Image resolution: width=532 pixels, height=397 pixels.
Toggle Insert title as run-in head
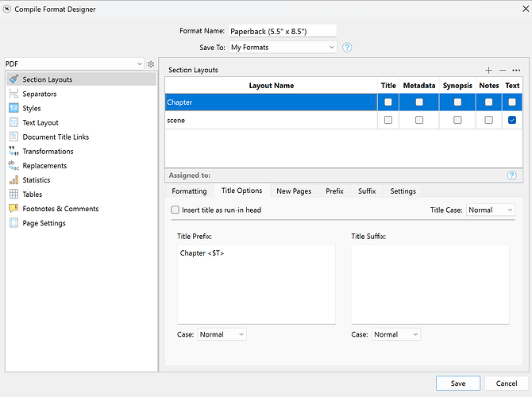[x=175, y=210]
